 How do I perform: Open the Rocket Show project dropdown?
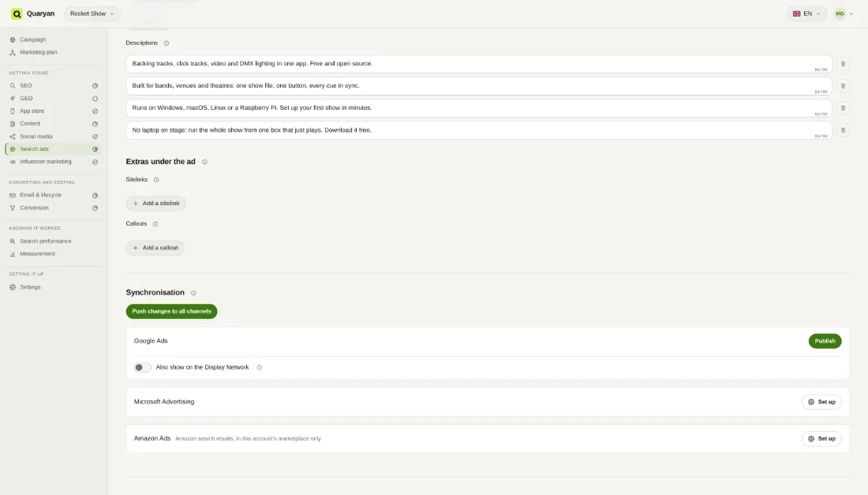[x=92, y=14]
